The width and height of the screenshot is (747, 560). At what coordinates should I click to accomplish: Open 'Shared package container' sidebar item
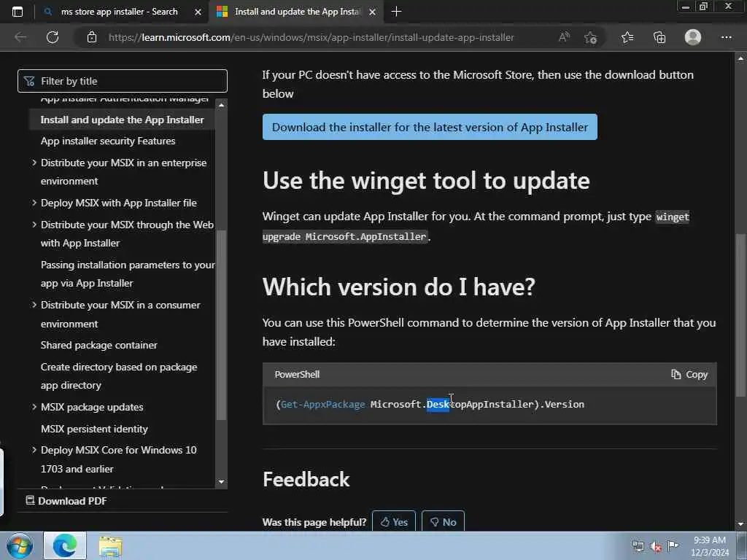[x=99, y=345]
